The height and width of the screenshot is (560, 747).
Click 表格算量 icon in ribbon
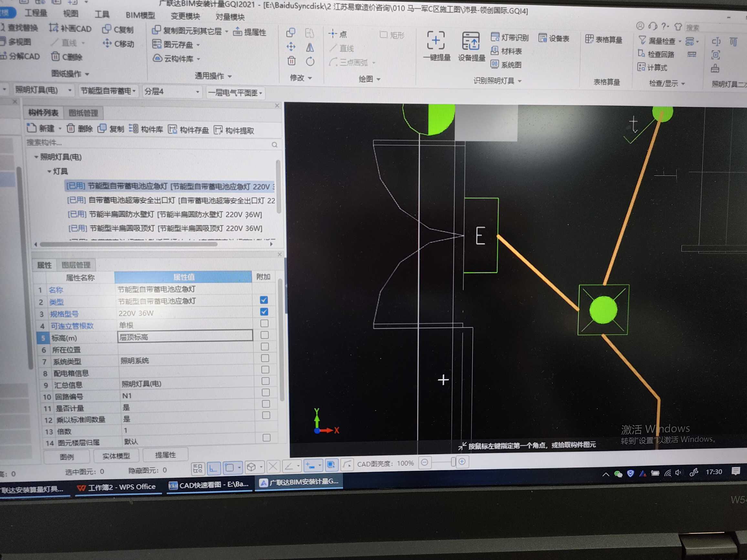pos(589,39)
